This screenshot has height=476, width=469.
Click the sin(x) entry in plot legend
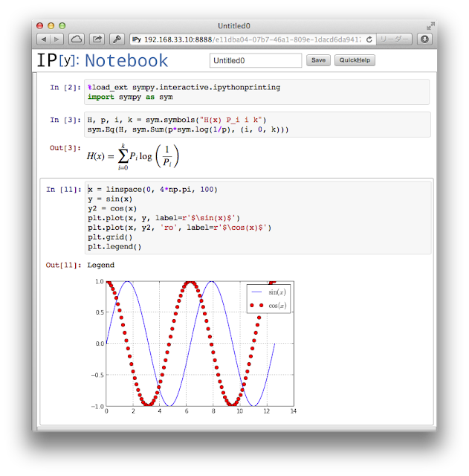coord(268,292)
